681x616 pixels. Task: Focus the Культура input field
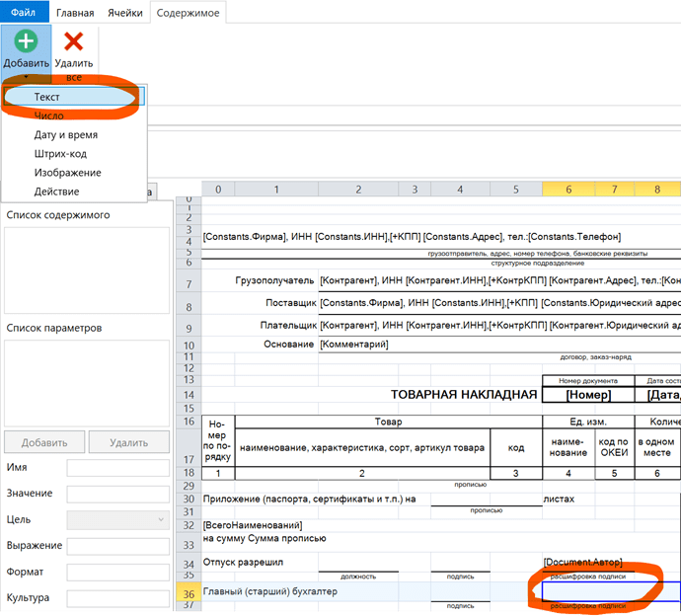(117, 598)
